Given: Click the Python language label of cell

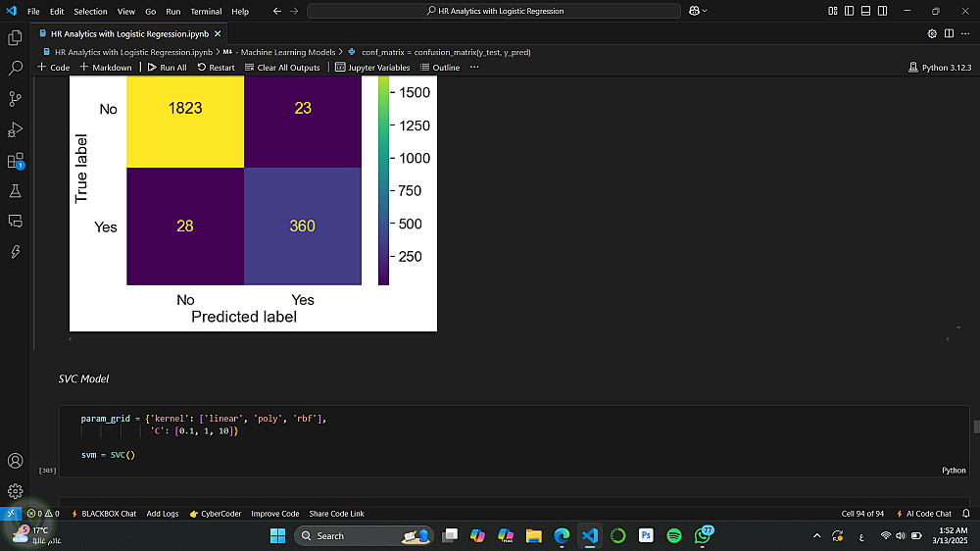Looking at the screenshot, I should pos(954,471).
